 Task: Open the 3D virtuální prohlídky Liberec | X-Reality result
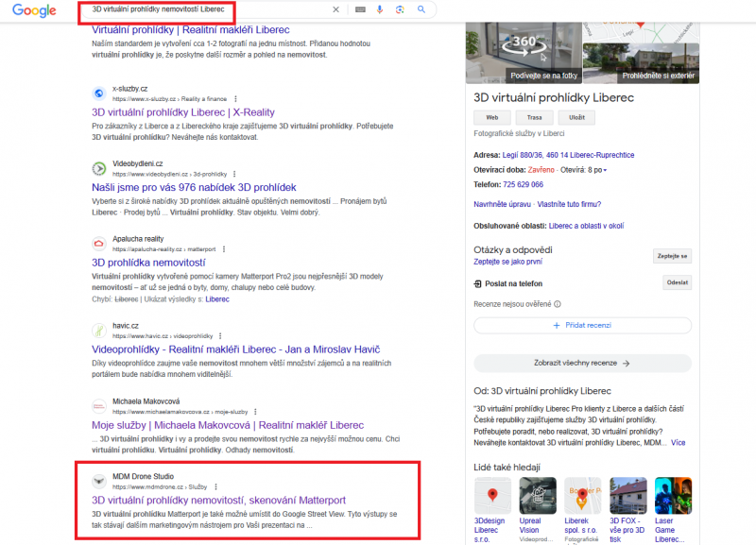click(183, 112)
